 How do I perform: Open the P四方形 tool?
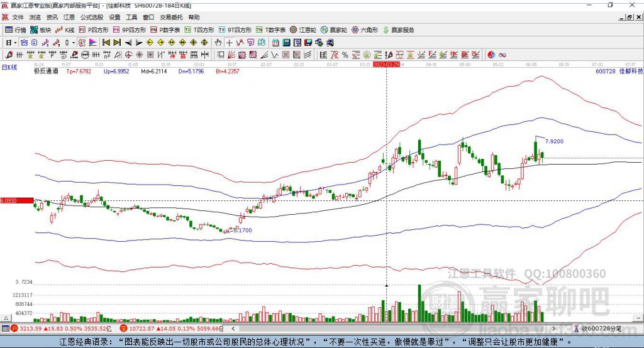94,30
